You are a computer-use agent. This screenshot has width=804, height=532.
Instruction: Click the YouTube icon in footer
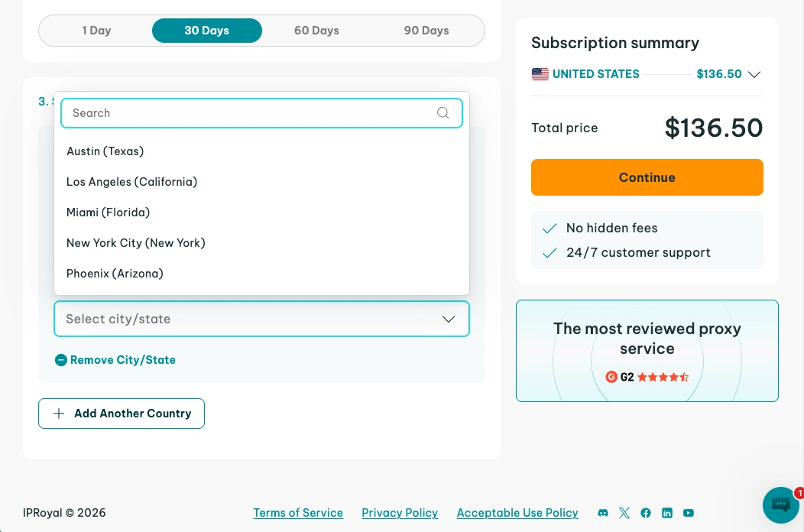[689, 513]
